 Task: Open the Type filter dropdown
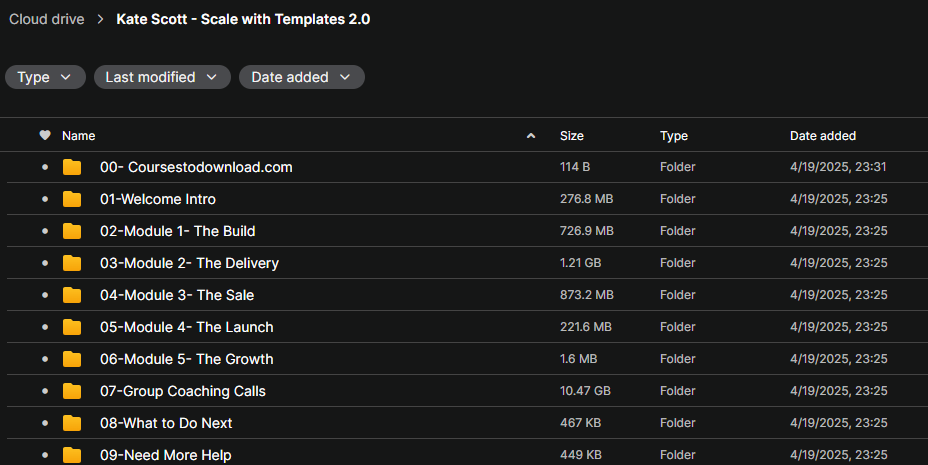coord(46,77)
